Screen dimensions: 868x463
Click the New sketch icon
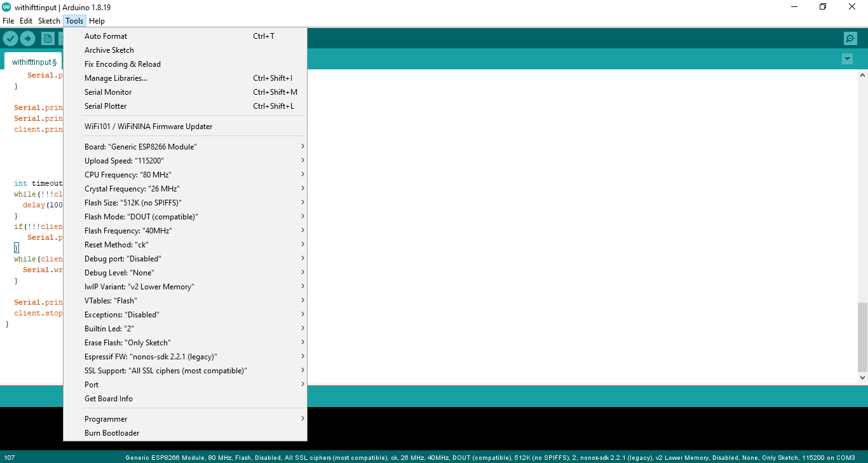(x=48, y=38)
